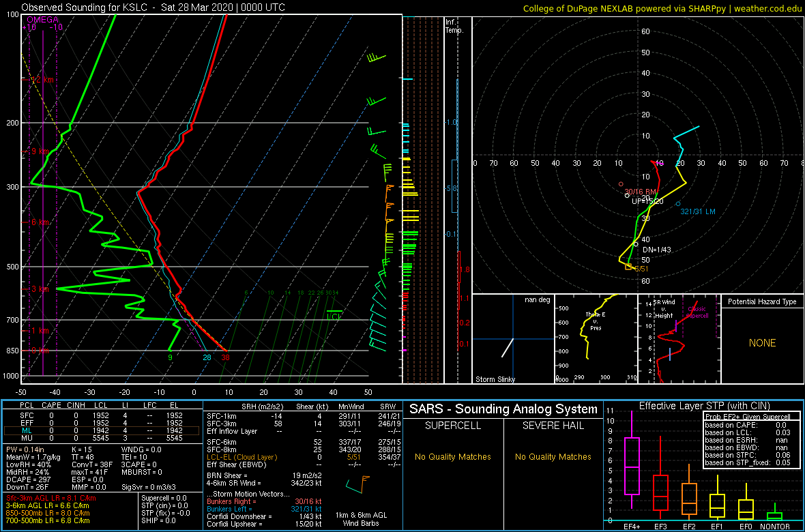The height and width of the screenshot is (532, 805).
Task: Click the "Potential Hazard Type" header
Action: coord(762,302)
